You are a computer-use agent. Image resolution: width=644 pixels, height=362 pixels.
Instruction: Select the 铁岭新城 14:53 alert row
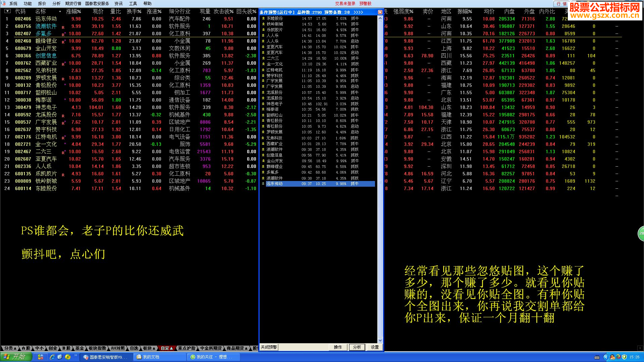319,24
